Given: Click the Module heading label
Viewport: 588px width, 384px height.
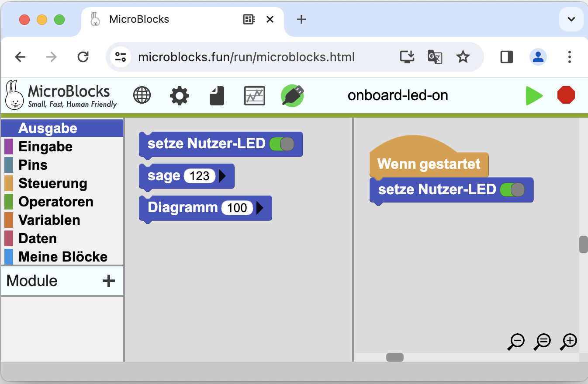Looking at the screenshot, I should (32, 281).
